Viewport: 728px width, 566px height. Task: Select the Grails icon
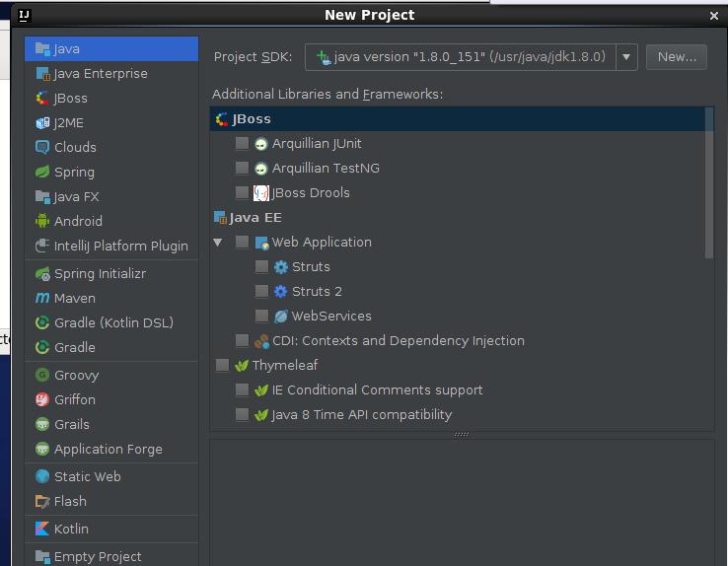click(x=42, y=424)
